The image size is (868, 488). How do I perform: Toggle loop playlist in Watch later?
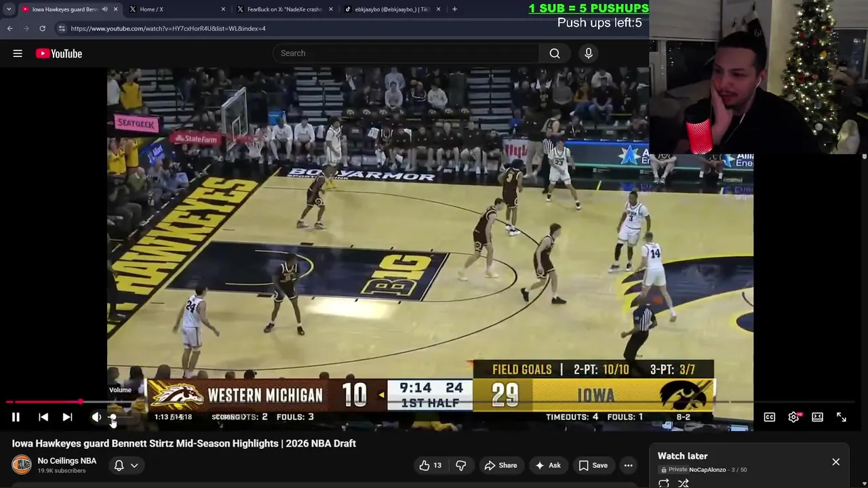(664, 483)
